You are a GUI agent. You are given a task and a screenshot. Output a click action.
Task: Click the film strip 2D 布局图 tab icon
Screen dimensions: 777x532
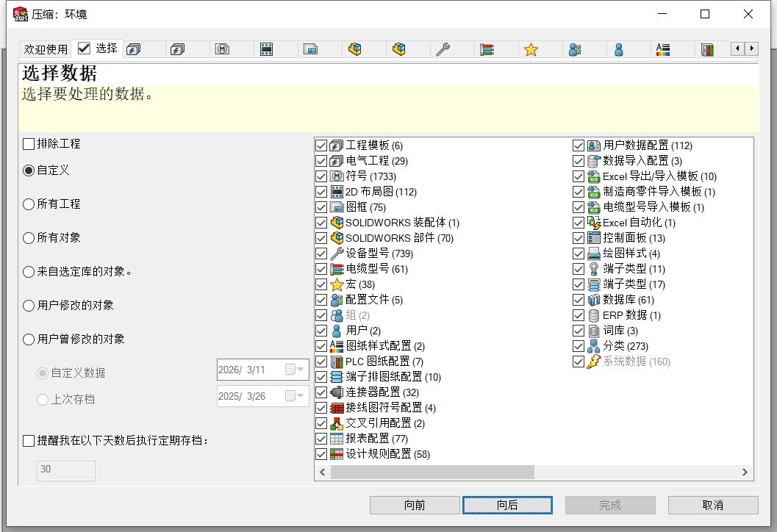266,49
